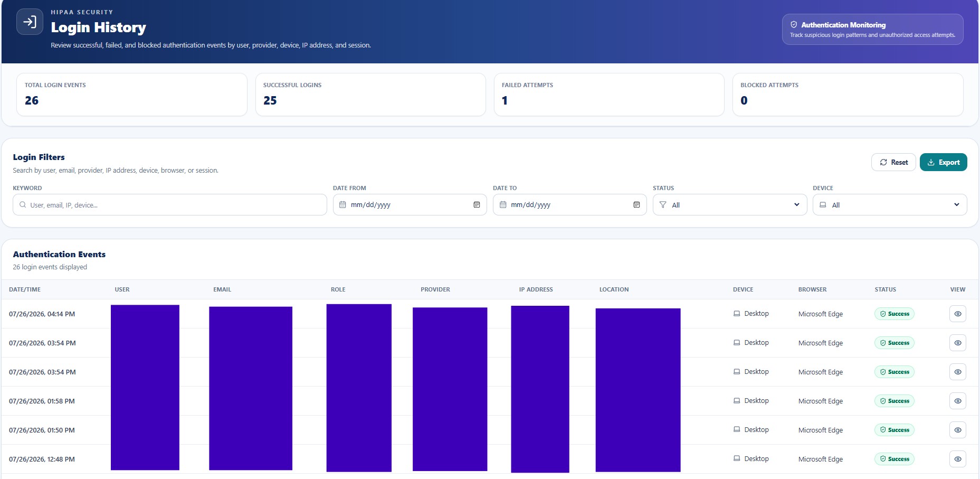Click Success badge on the 01:58 PM row
Image resolution: width=980 pixels, height=479 pixels.
coord(895,401)
